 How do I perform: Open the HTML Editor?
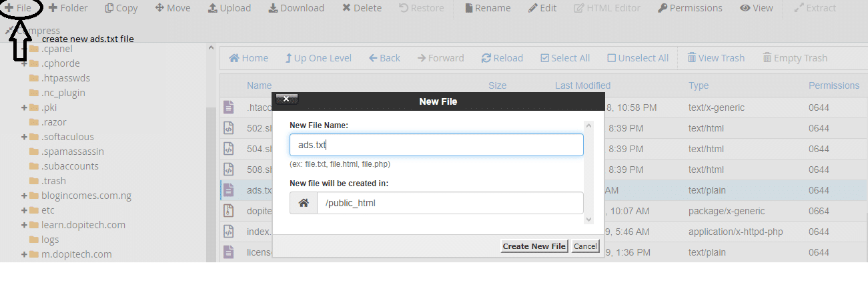pyautogui.click(x=607, y=8)
